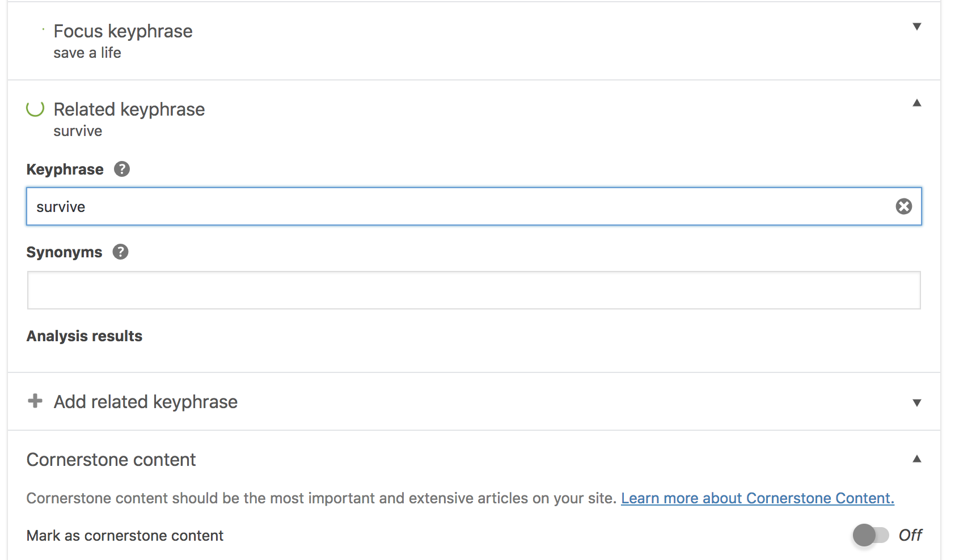955x560 pixels.
Task: Expand the Focus keyphrase section arrow
Action: 916,27
